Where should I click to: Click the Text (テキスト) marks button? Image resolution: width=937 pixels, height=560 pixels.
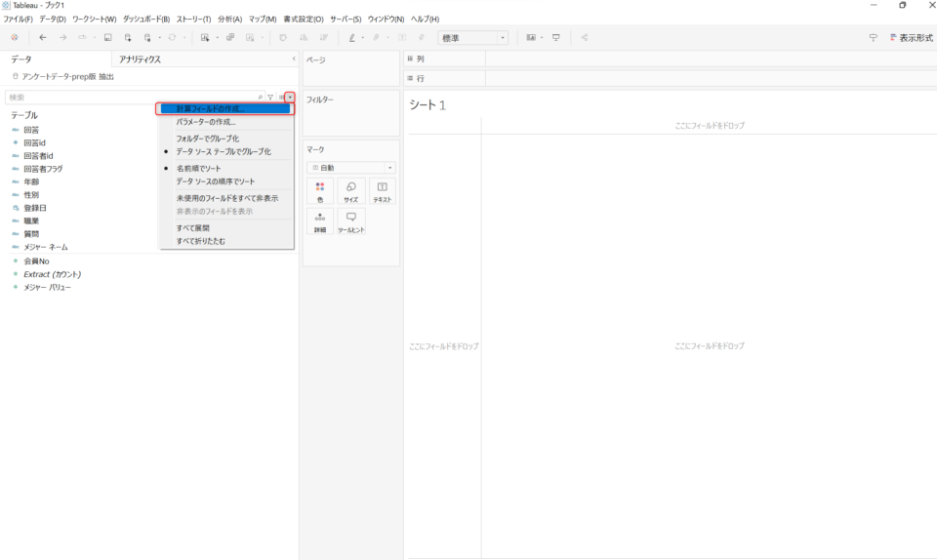[x=382, y=190]
